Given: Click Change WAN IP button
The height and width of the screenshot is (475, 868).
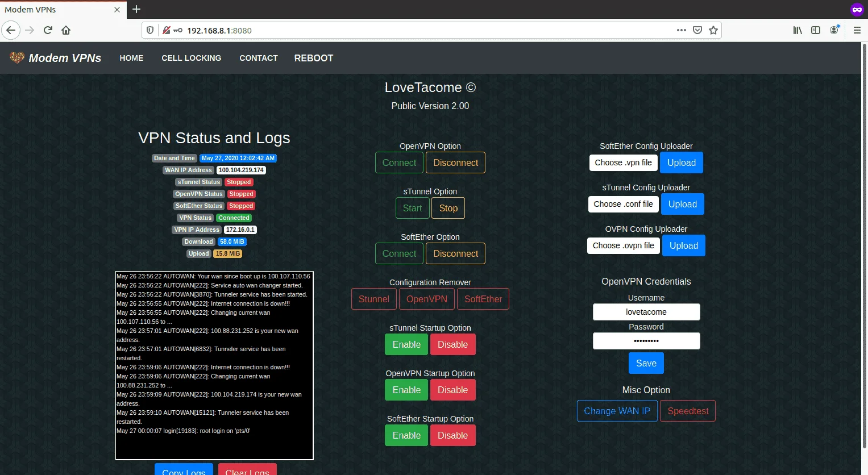Looking at the screenshot, I should click(617, 411).
